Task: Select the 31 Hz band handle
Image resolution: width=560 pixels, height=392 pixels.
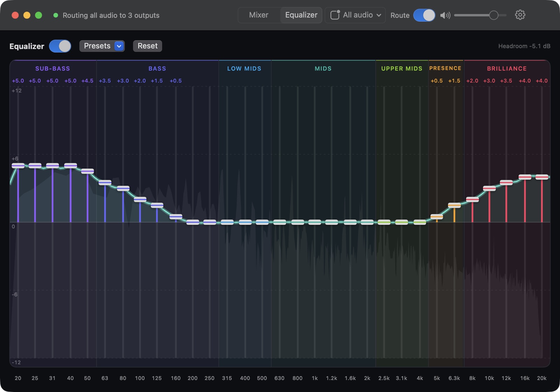Action: [x=52, y=166]
